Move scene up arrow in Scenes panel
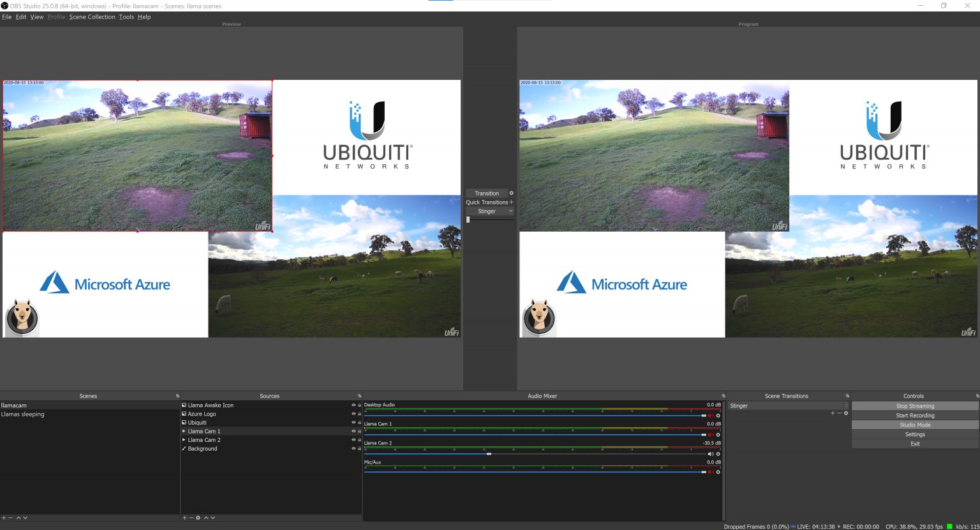The image size is (980, 530). (x=19, y=518)
